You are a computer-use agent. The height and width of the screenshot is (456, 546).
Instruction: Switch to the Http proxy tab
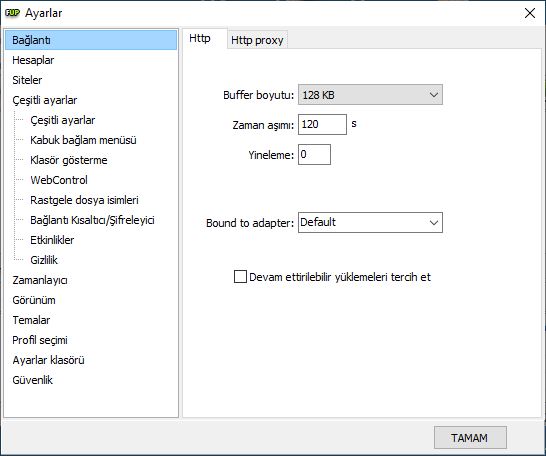pos(257,40)
